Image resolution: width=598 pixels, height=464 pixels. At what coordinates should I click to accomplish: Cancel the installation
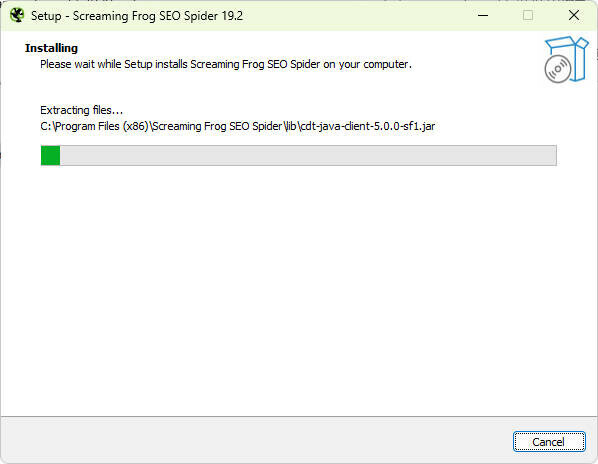point(548,442)
